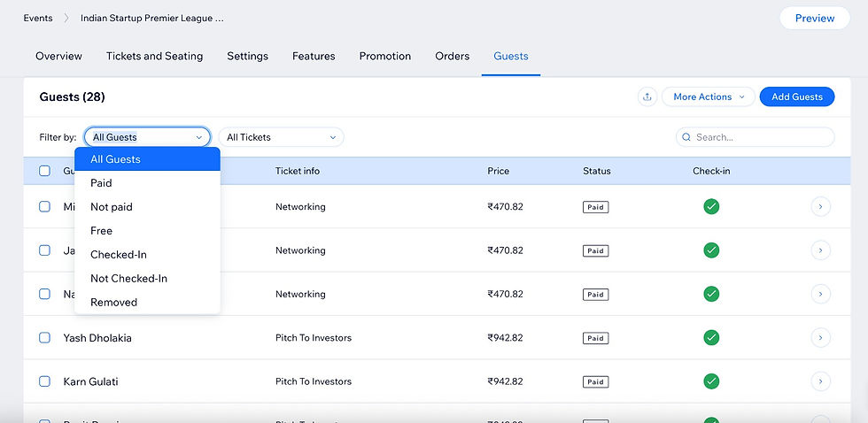Tick the checkbox next to Yash Dholakia
The image size is (868, 423).
click(44, 337)
